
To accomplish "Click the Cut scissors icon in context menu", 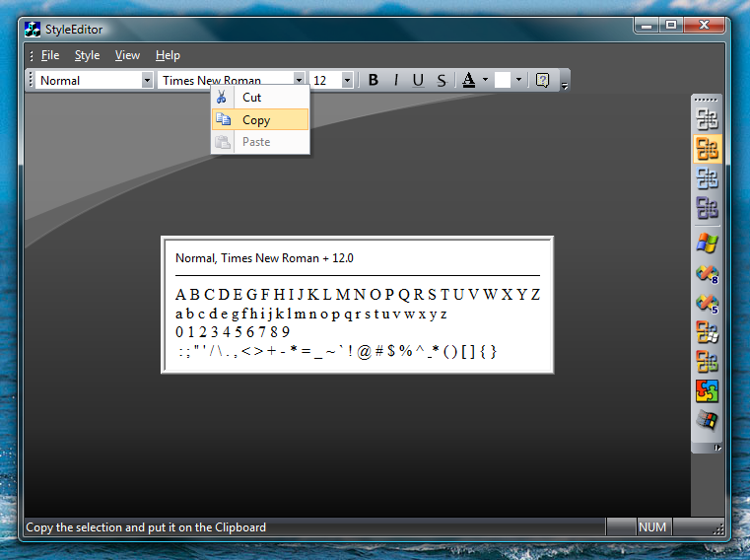I will (222, 98).
